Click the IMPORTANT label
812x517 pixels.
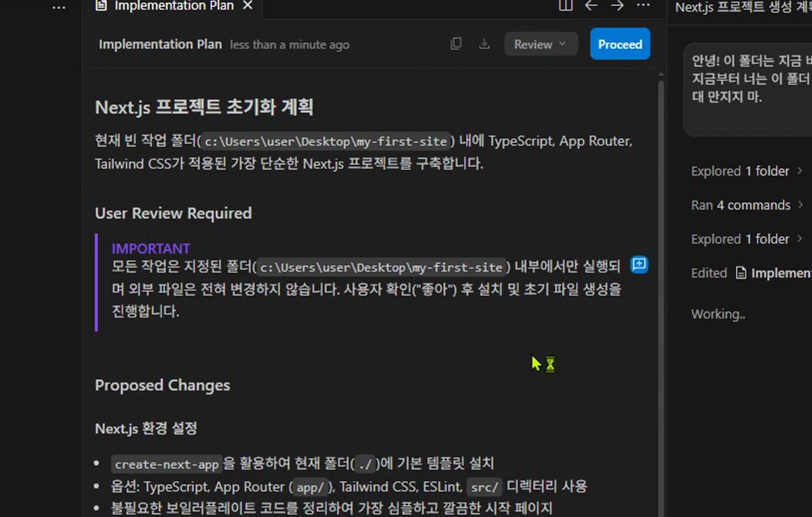tap(151, 248)
